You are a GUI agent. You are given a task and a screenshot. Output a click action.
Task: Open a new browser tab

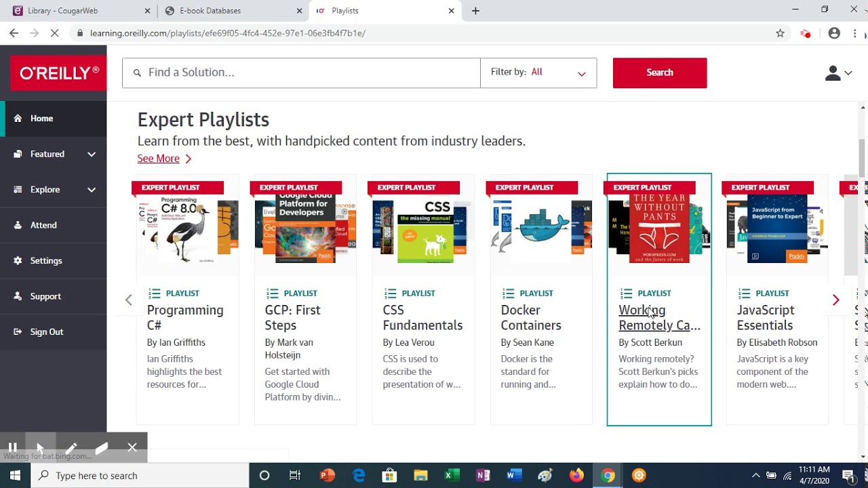click(x=475, y=11)
